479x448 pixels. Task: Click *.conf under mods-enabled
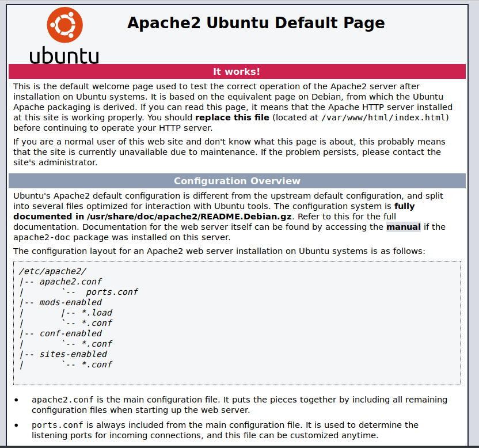(97, 323)
